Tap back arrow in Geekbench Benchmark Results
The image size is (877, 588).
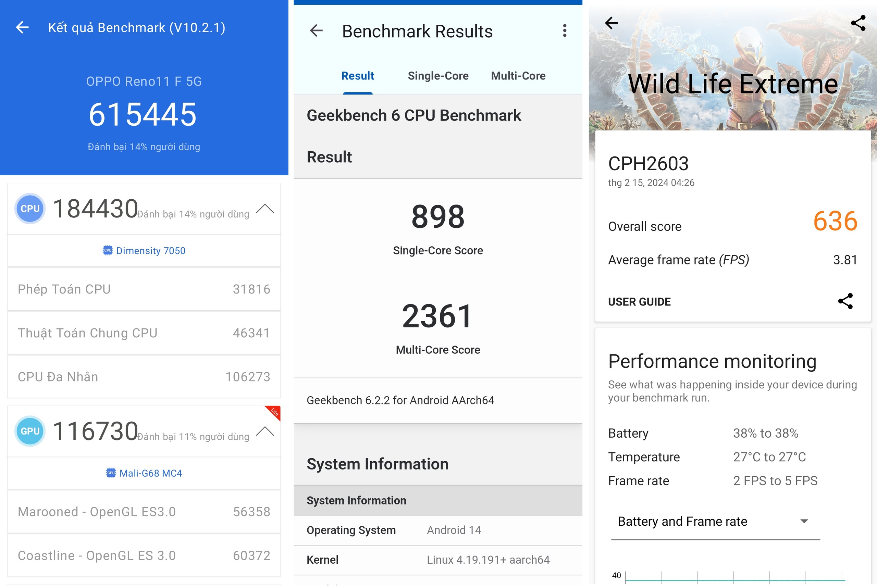tap(316, 31)
